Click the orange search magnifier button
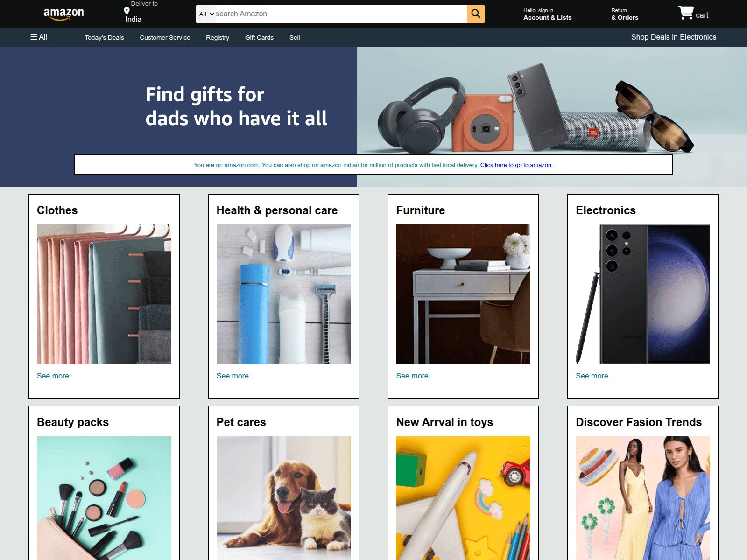This screenshot has width=747, height=560. 476,14
